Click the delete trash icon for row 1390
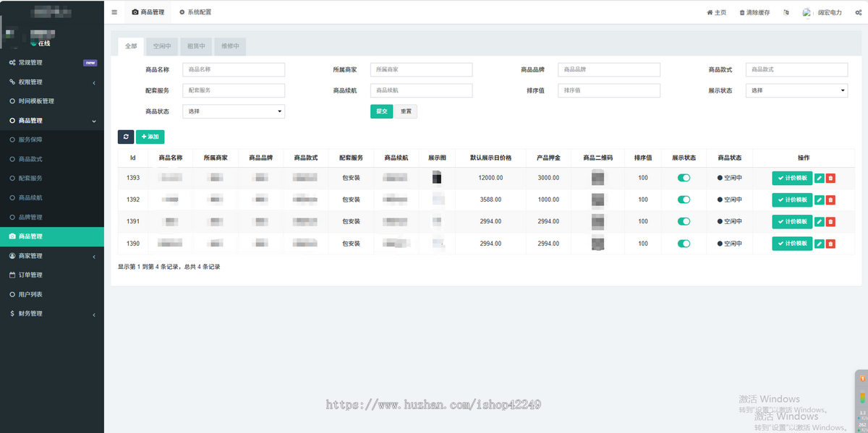The image size is (868, 433). [x=830, y=244]
